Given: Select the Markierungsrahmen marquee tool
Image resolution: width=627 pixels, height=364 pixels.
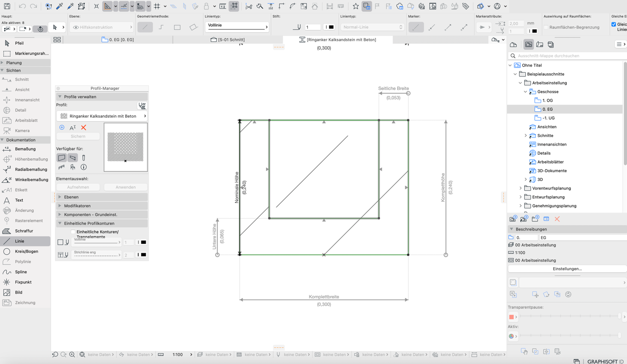Looking at the screenshot, I should click(x=25, y=53).
